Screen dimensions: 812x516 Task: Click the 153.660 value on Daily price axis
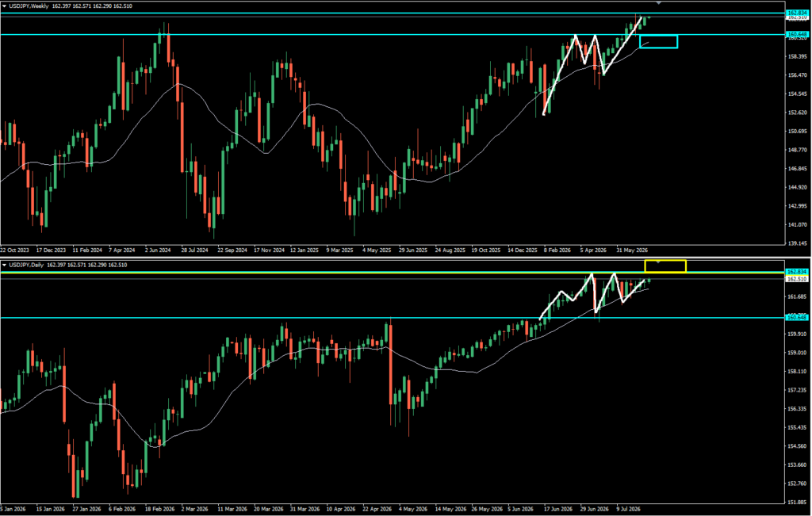pyautogui.click(x=798, y=464)
